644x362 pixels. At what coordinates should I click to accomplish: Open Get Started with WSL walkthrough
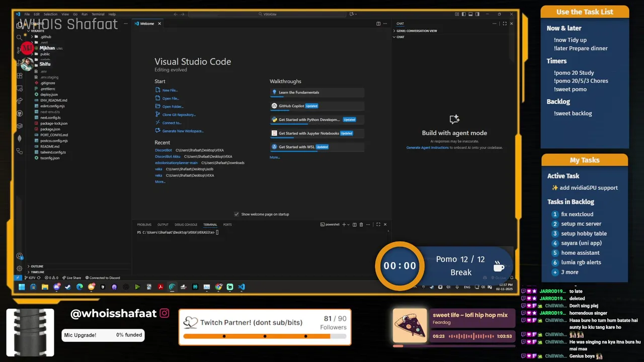coord(317,147)
